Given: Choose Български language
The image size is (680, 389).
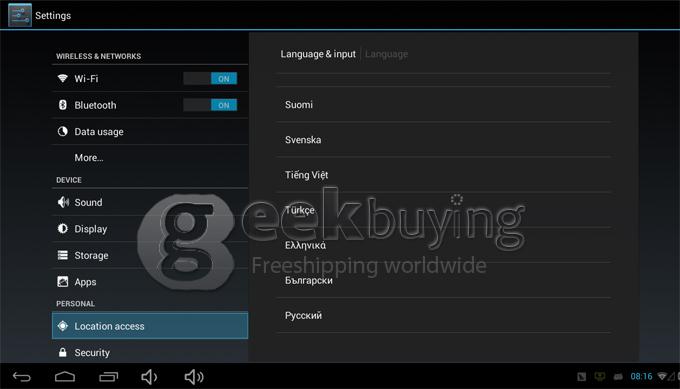Looking at the screenshot, I should tap(444, 280).
